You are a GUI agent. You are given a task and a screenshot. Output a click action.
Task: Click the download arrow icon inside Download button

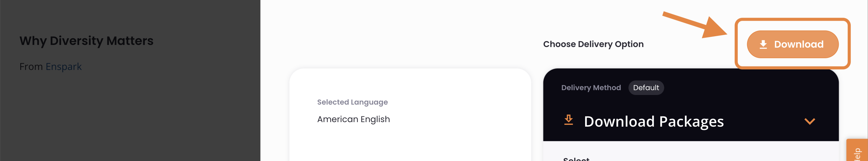click(763, 45)
